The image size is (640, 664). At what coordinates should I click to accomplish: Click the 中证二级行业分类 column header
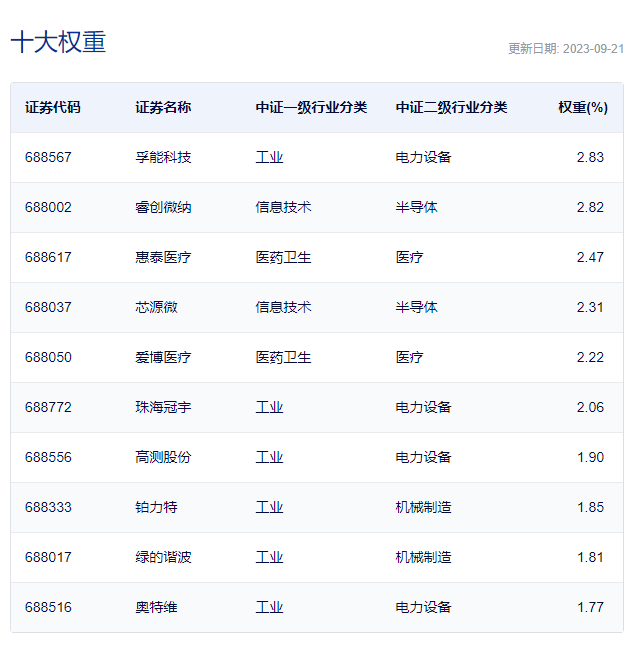coord(452,108)
